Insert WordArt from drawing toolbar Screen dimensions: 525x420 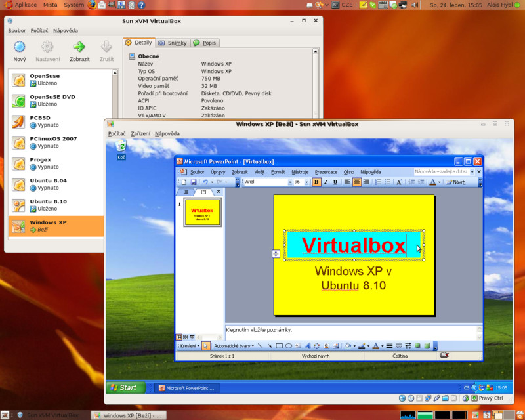(307, 346)
